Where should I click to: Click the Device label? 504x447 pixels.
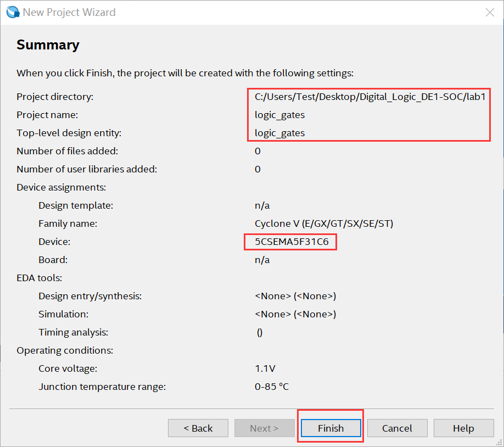[x=54, y=242]
